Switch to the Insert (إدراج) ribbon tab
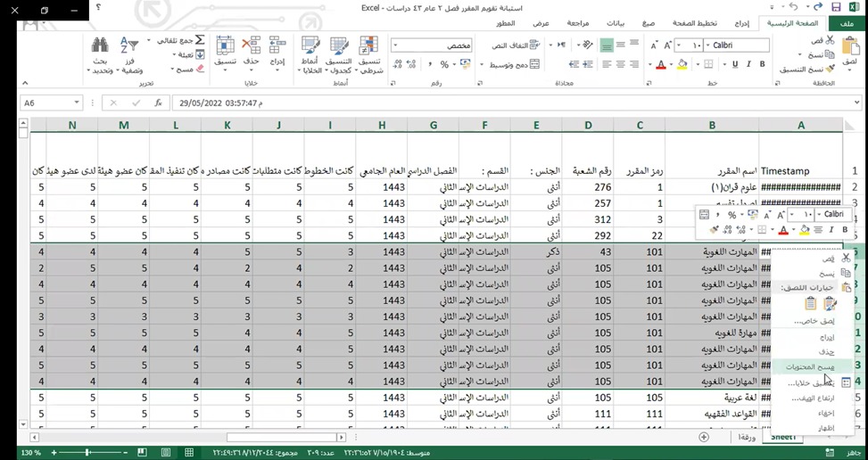This screenshot has width=868, height=460. (x=737, y=24)
